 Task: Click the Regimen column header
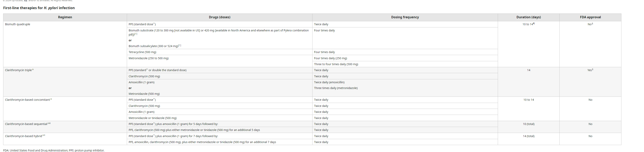click(x=65, y=17)
